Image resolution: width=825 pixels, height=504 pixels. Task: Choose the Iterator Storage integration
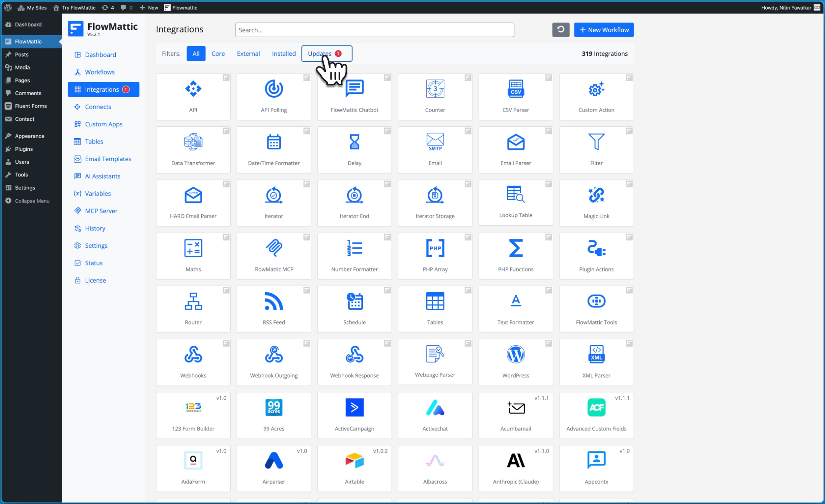tap(435, 203)
